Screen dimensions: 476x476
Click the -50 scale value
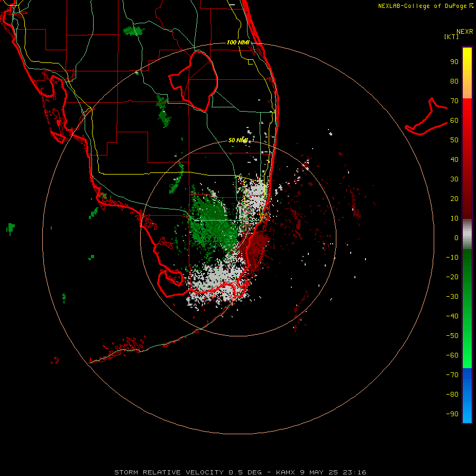[x=452, y=335]
